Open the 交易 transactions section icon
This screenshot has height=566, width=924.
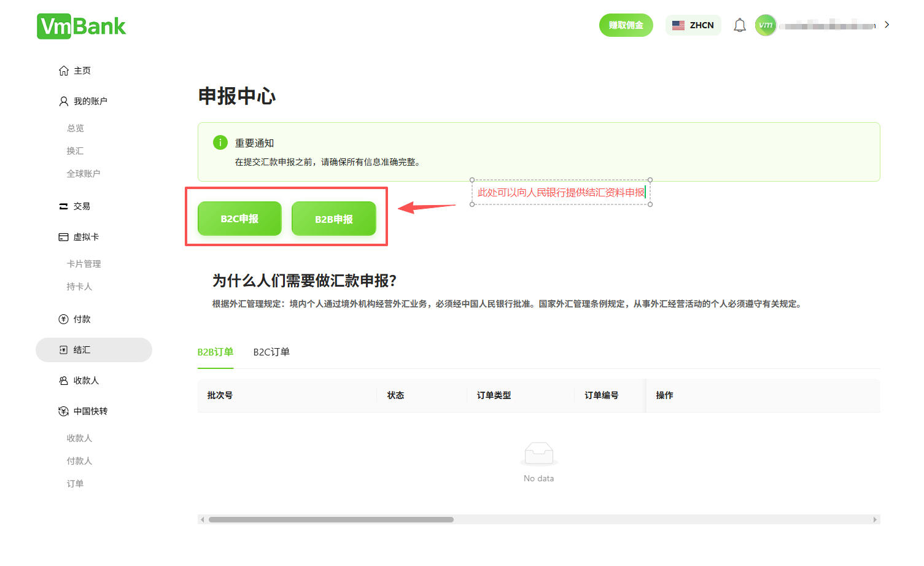click(64, 206)
